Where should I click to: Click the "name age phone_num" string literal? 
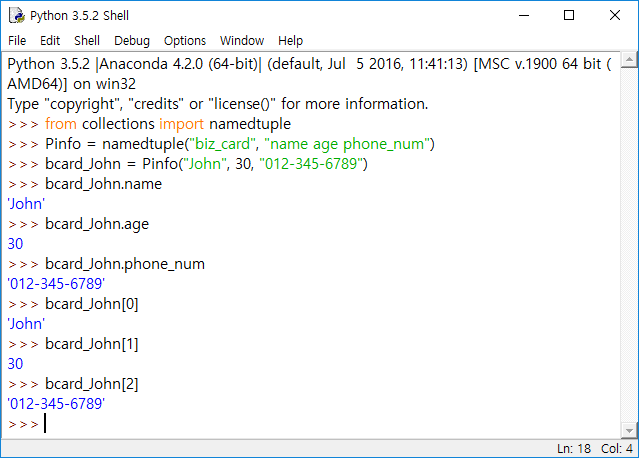pos(347,144)
